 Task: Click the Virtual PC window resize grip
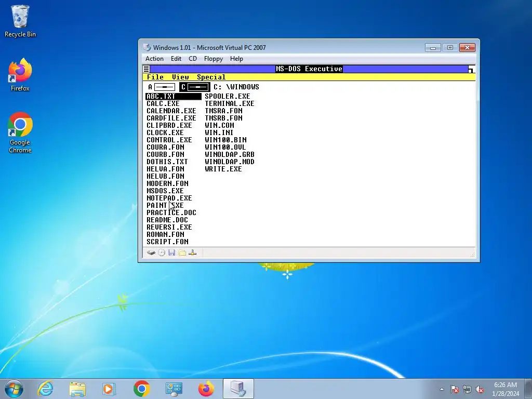(x=472, y=255)
